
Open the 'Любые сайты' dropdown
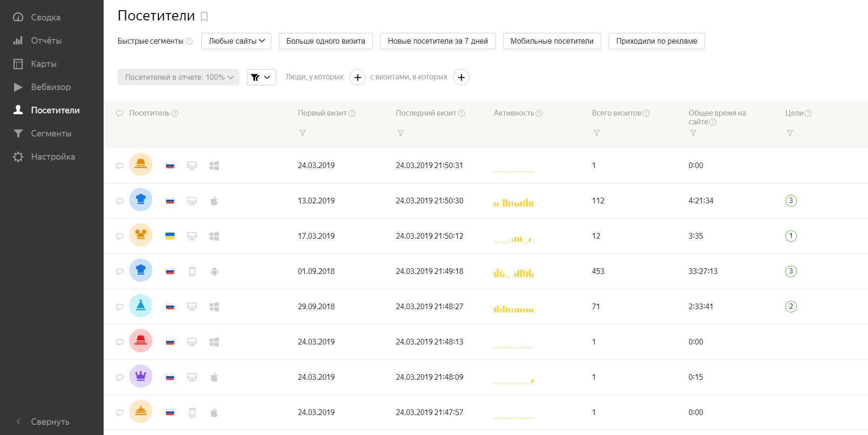click(236, 41)
